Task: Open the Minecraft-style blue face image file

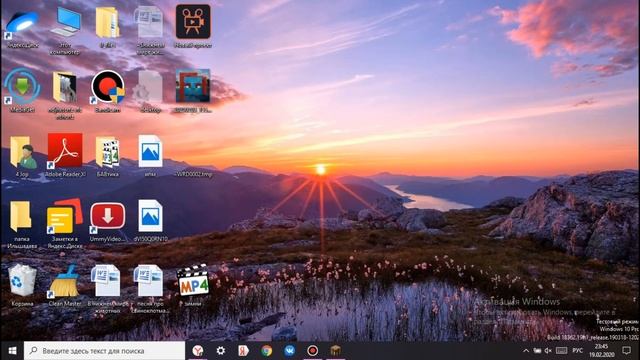Action: coord(193,86)
